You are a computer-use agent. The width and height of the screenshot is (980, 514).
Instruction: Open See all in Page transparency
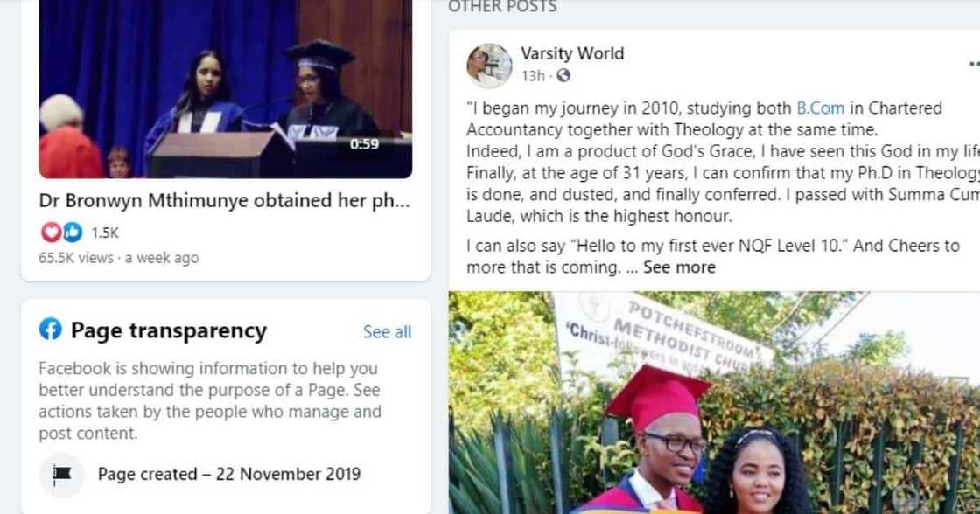click(387, 332)
